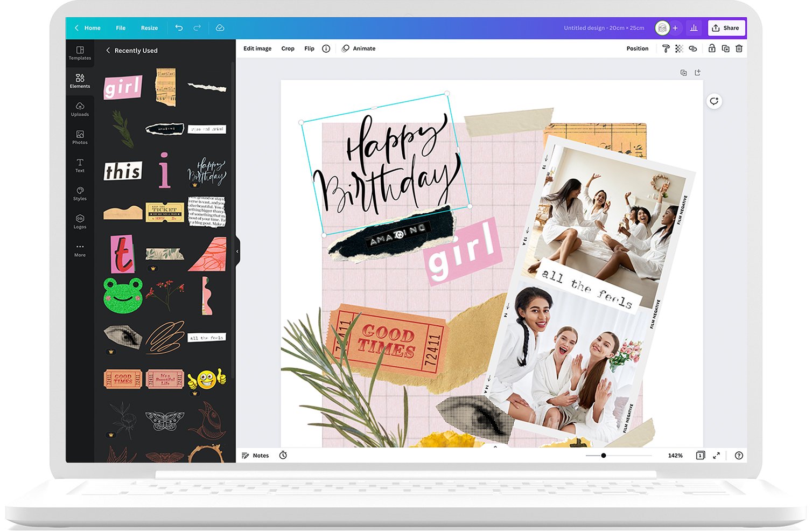Show notes with the Notes toggle
This screenshot has width=812, height=531.
coord(255,455)
